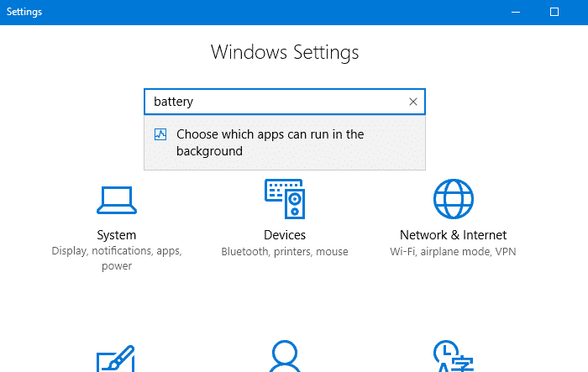Click 'Bluetooth, printers, mouse' description
Screen dimensions: 588x372
(285, 251)
